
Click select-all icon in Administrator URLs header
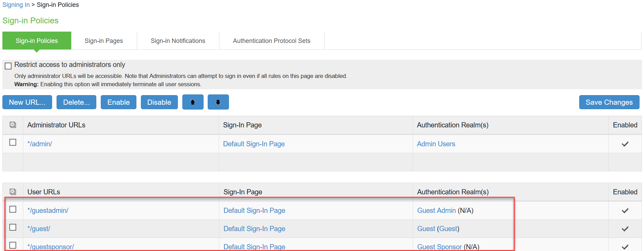(13, 125)
